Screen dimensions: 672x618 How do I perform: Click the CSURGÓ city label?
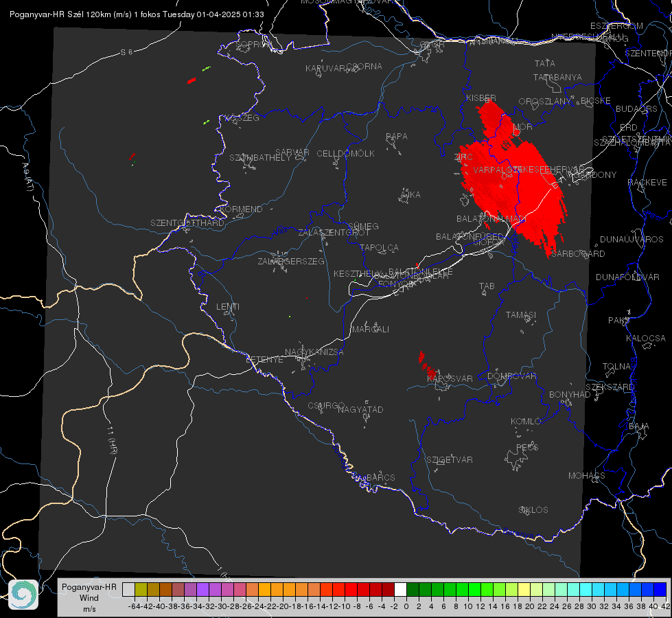tap(326, 406)
